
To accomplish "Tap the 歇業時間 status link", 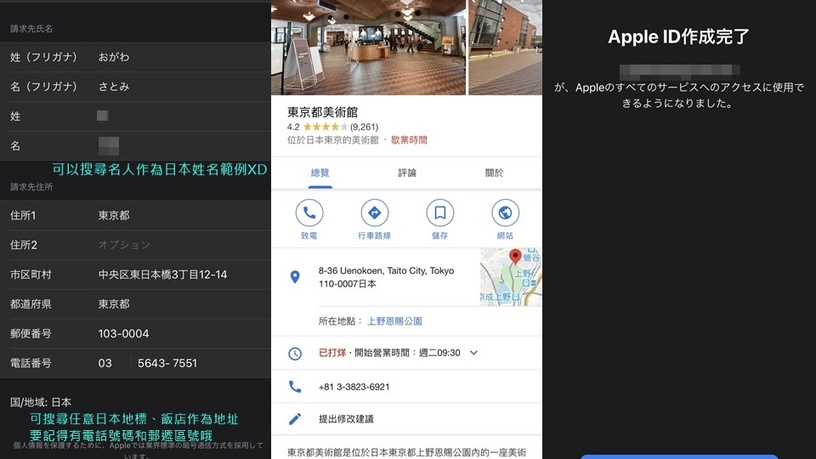I will 409,140.
